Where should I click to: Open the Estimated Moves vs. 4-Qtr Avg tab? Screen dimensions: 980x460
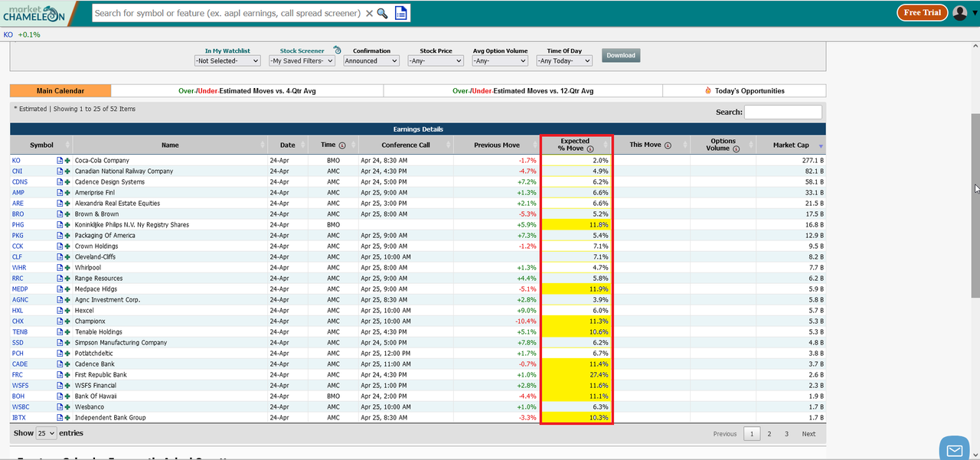[x=247, y=90]
